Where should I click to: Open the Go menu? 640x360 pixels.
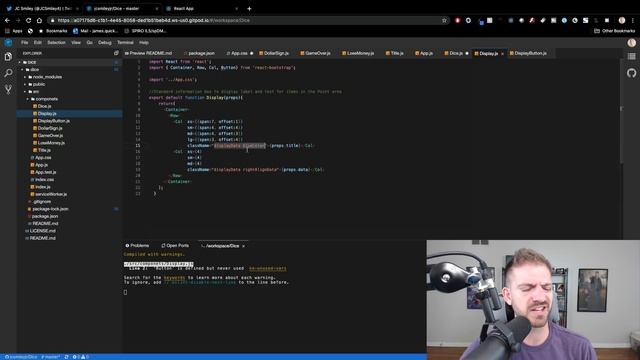tap(89, 42)
